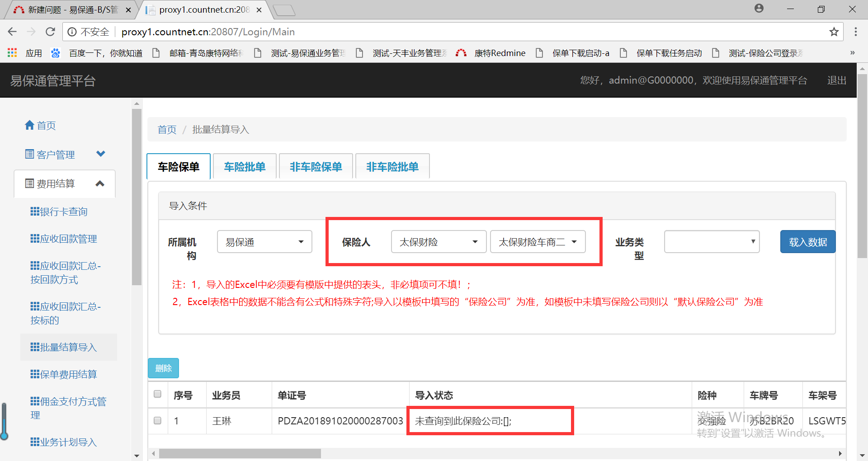Viewport: 868px width, 461px height.
Task: Open the 百度一下 bookmark
Action: pyautogui.click(x=97, y=53)
